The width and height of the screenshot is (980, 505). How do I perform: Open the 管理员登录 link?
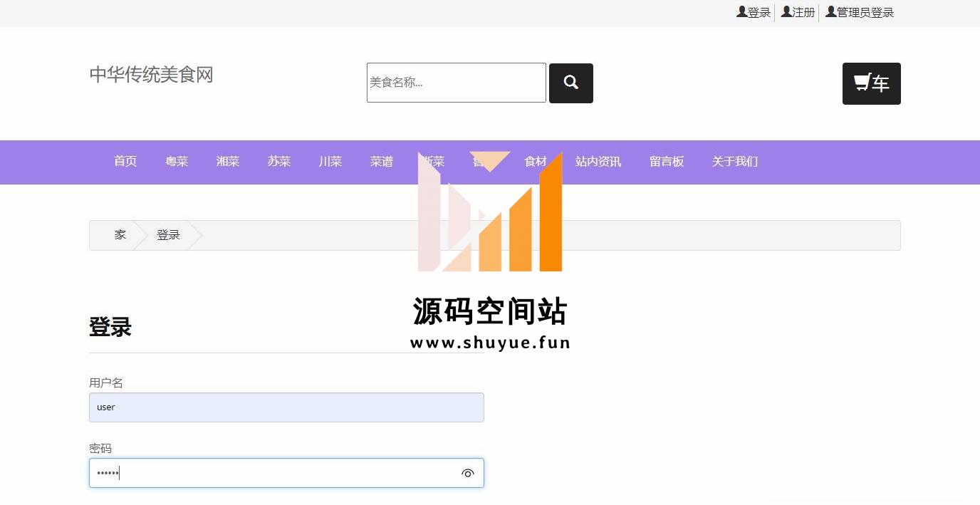(x=860, y=12)
